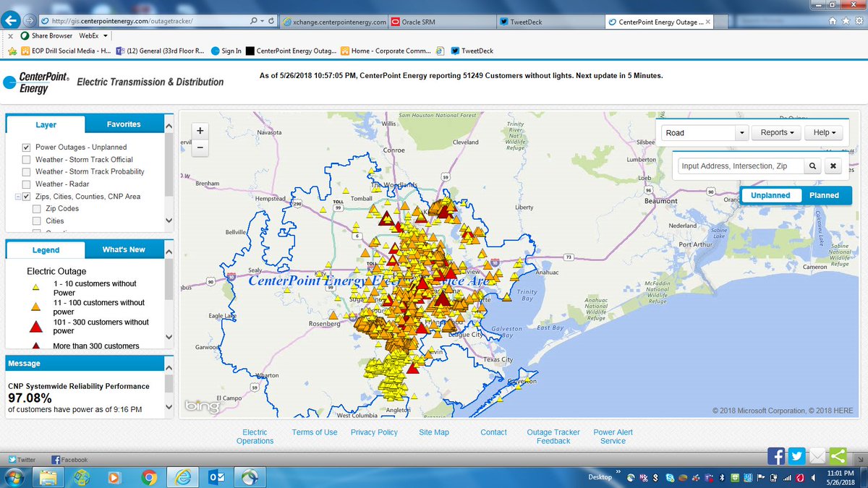Switch outage view to Planned

click(824, 195)
